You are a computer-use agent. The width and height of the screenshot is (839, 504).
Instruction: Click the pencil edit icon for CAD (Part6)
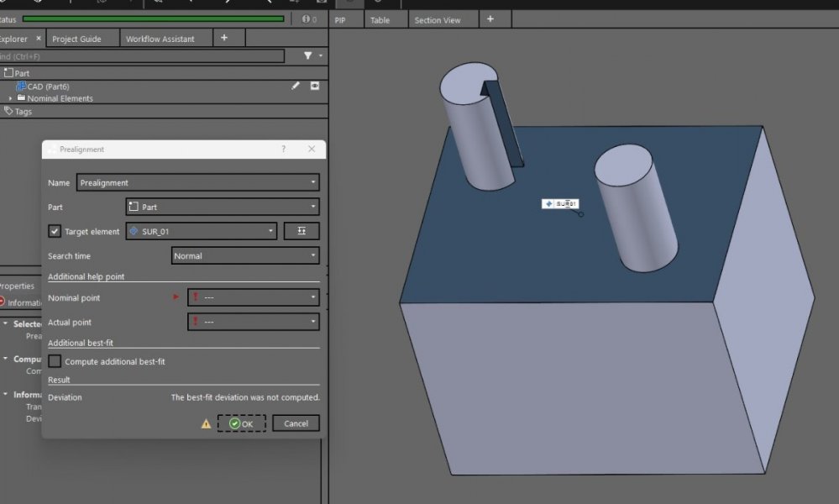[296, 86]
